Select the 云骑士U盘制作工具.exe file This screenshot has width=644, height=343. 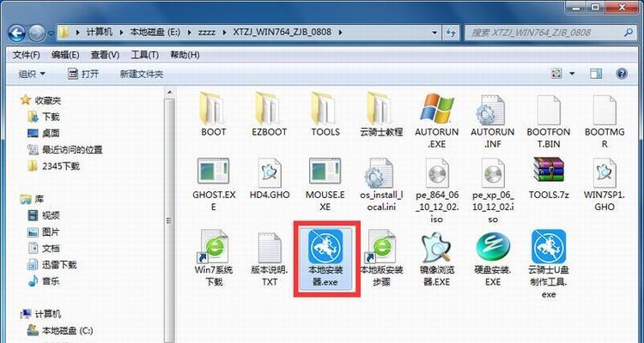[549, 264]
